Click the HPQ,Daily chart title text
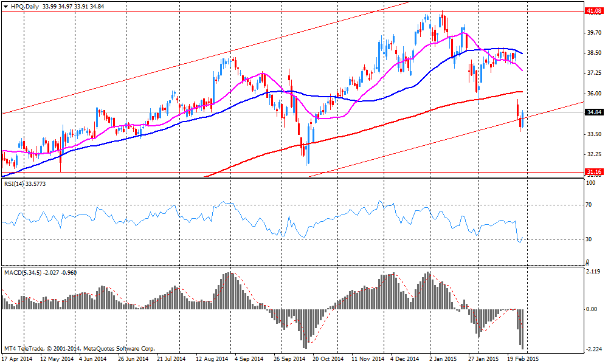Screen dimensions: 608x364 click(x=24, y=5)
